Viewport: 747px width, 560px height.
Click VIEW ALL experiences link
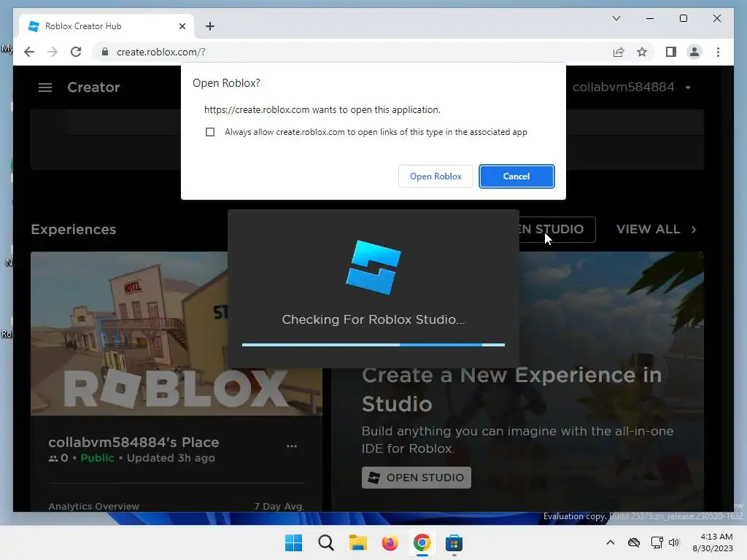coord(648,229)
